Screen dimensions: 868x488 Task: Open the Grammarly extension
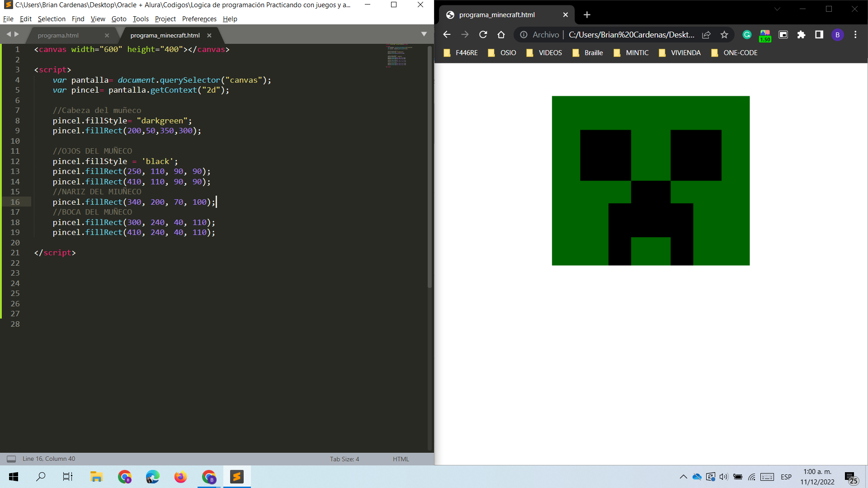point(747,35)
